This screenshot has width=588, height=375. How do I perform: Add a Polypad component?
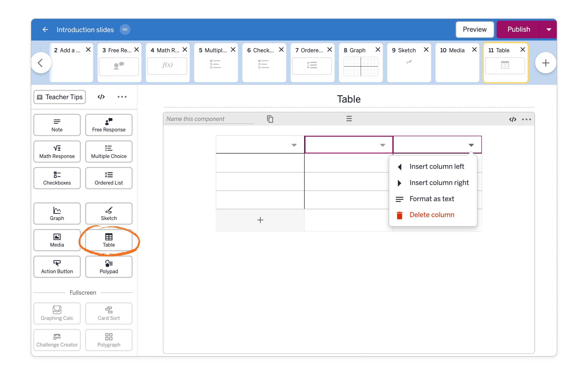tap(109, 267)
